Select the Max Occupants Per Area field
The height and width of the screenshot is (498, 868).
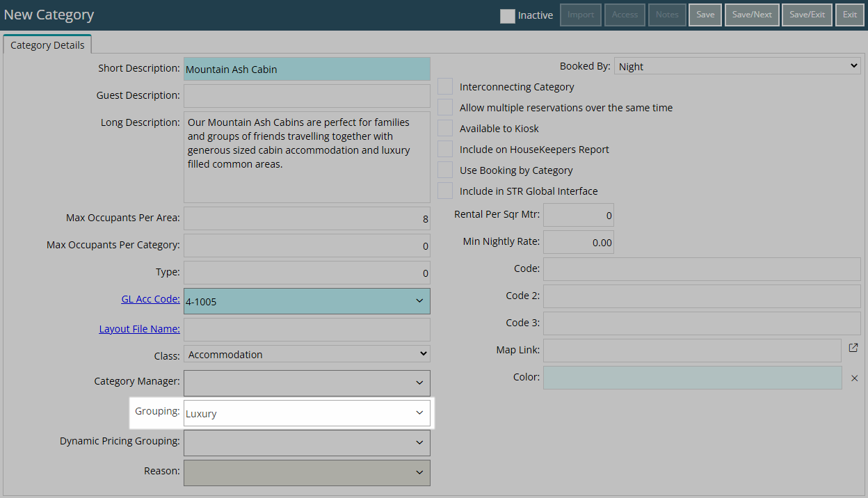coord(307,218)
